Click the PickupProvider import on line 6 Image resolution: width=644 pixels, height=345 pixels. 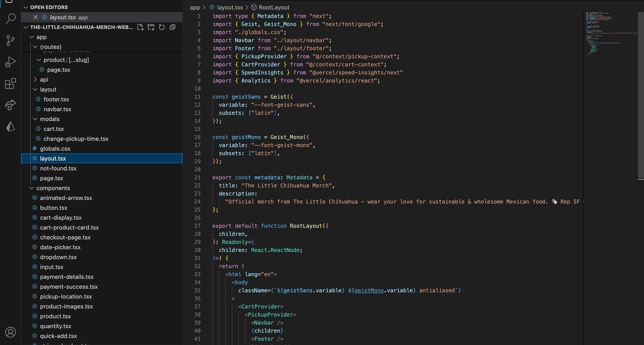tap(264, 57)
